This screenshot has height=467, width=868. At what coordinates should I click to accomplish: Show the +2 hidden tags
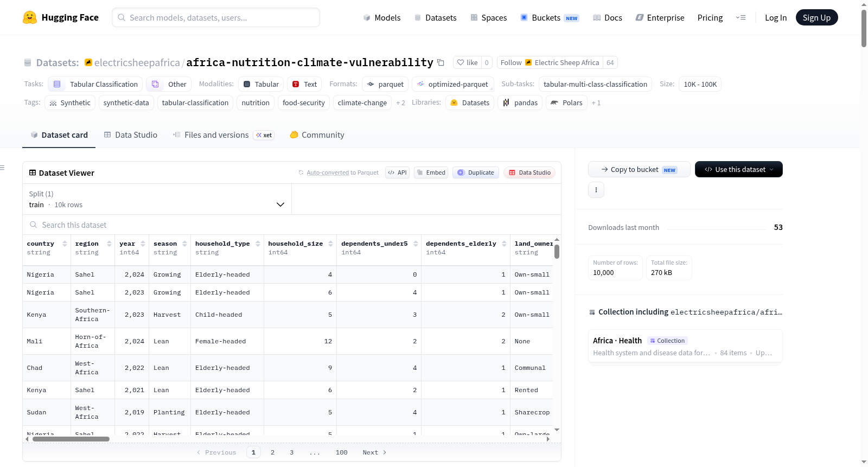point(400,103)
